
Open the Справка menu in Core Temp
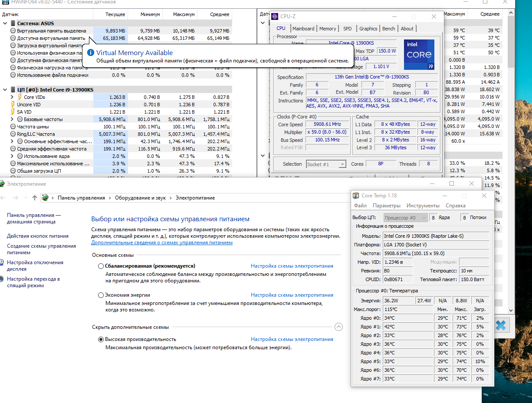coord(456,206)
